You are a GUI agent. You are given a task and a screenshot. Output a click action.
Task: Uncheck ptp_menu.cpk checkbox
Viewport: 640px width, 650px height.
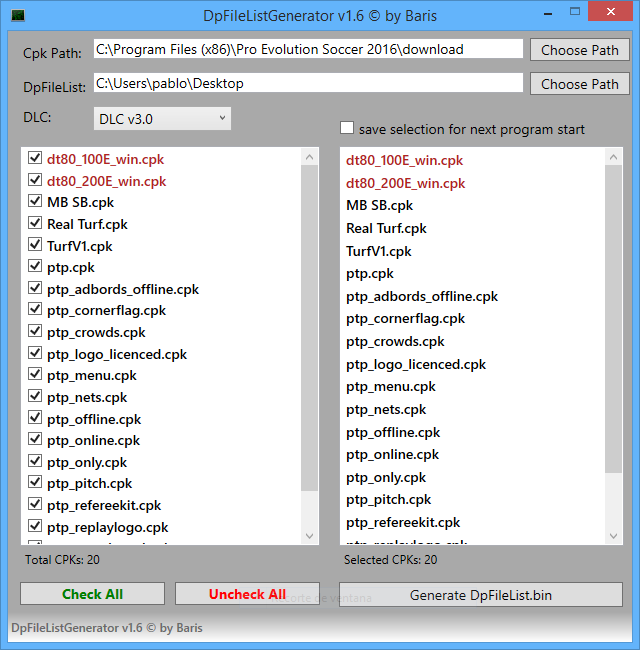[35, 374]
